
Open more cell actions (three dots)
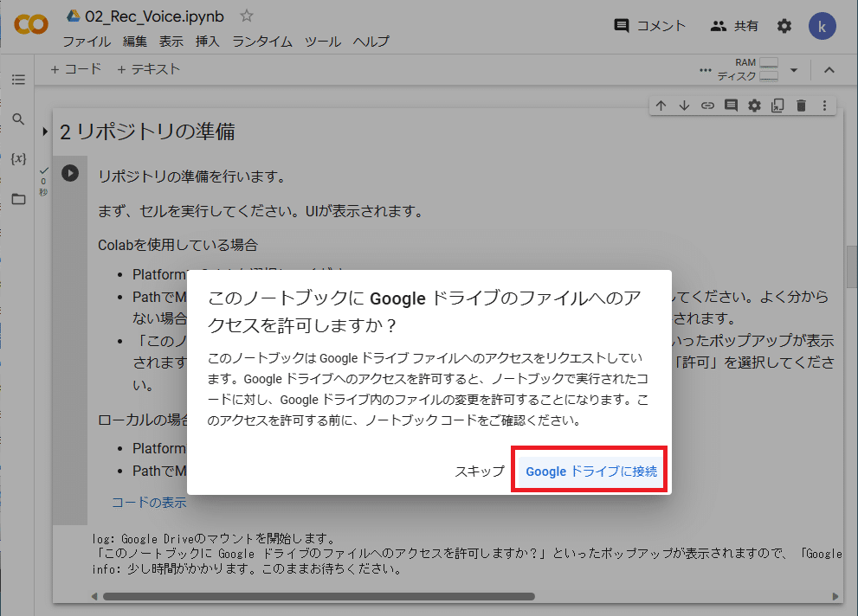[x=824, y=106]
